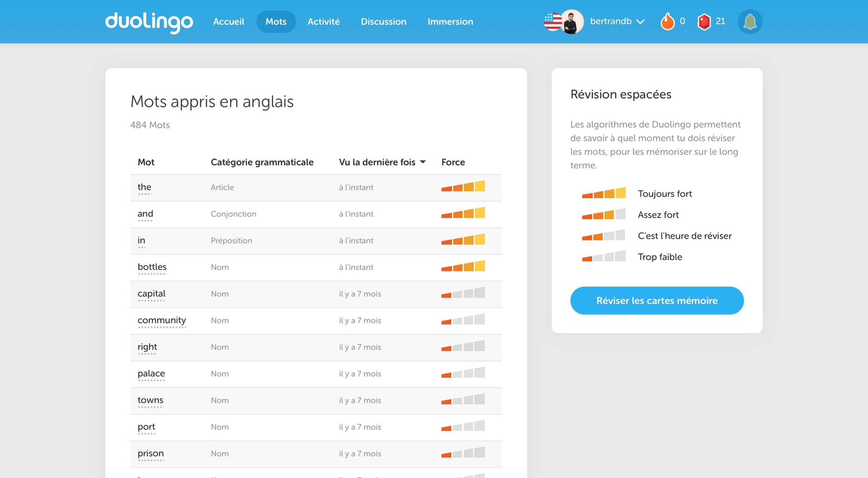868x478 pixels.
Task: Click the strength bars for 'prison'
Action: [463, 452]
